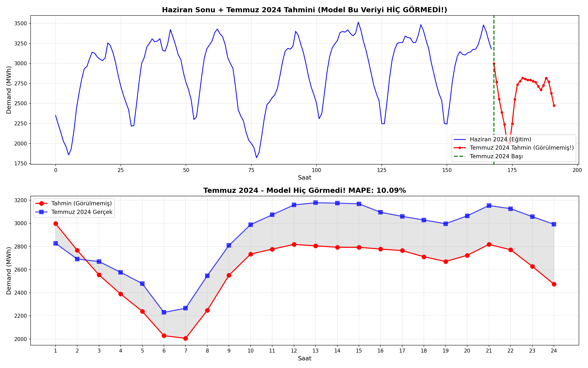Viewport: 588px width, 368px height.
Task: Click the blue square actual point at hour 13
Action: coord(316,203)
